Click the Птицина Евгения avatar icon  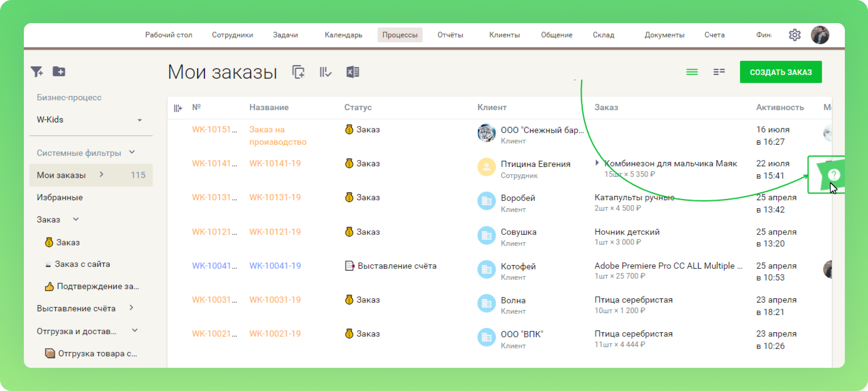(x=486, y=167)
